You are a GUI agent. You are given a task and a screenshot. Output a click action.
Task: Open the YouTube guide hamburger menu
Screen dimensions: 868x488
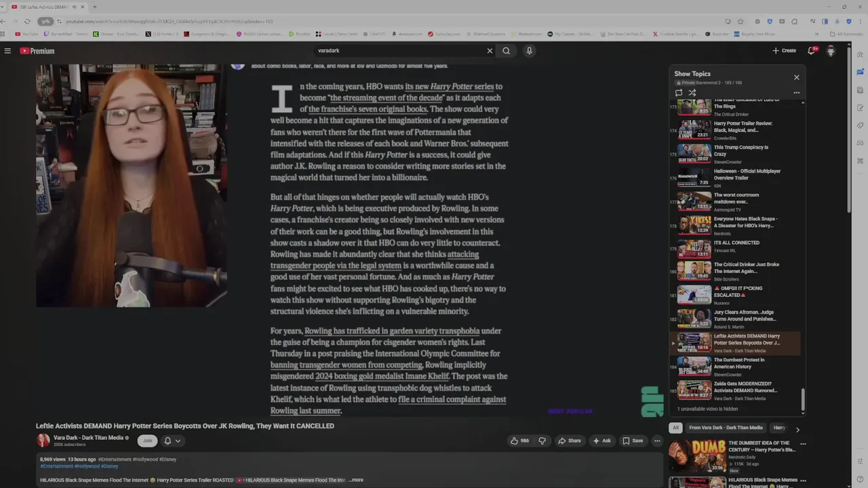pyautogui.click(x=7, y=51)
